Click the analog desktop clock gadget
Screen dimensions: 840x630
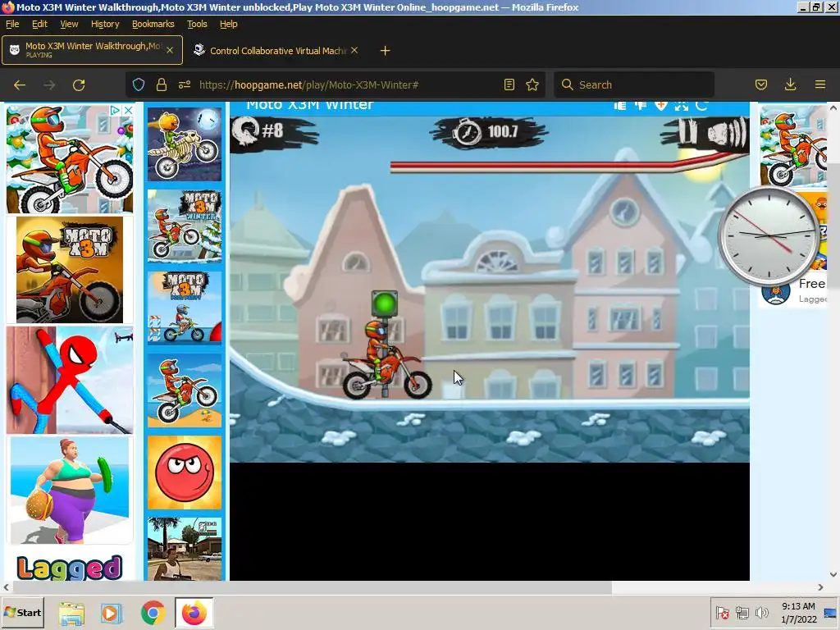(768, 235)
